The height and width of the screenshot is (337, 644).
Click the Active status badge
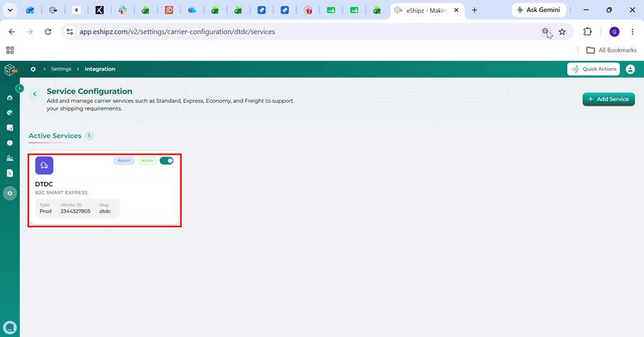click(x=147, y=160)
